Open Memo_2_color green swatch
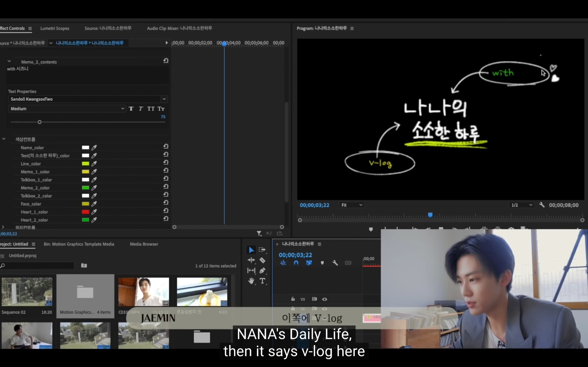The width and height of the screenshot is (588, 367). point(85,188)
